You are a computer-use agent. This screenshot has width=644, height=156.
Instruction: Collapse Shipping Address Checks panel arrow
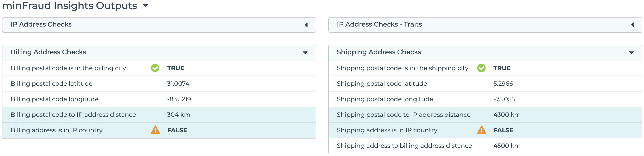tap(631, 53)
